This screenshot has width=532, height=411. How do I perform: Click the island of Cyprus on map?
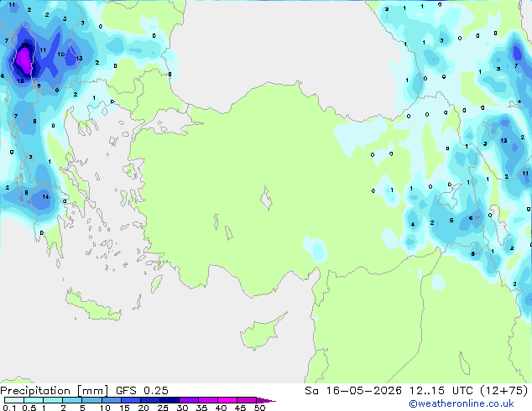click(x=261, y=332)
